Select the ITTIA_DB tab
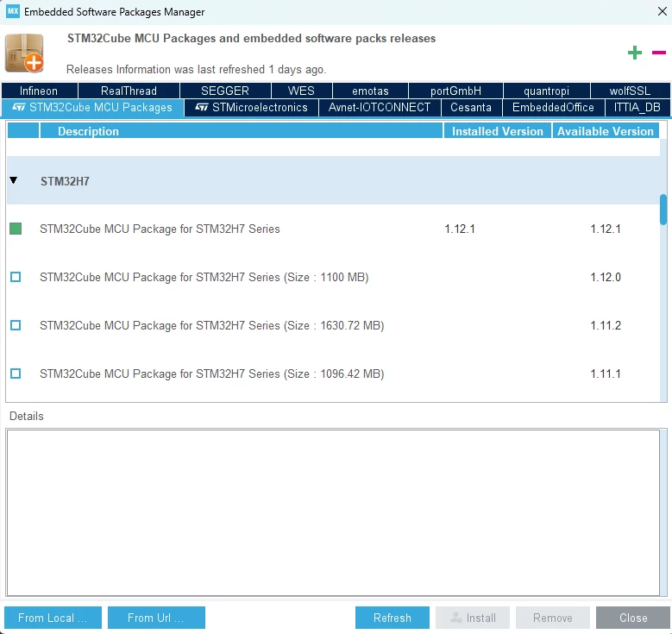 pos(637,108)
